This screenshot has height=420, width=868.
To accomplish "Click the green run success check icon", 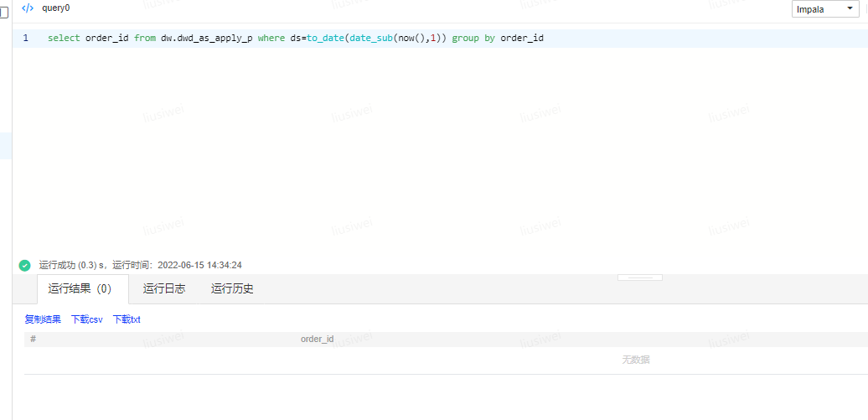I will 24,266.
